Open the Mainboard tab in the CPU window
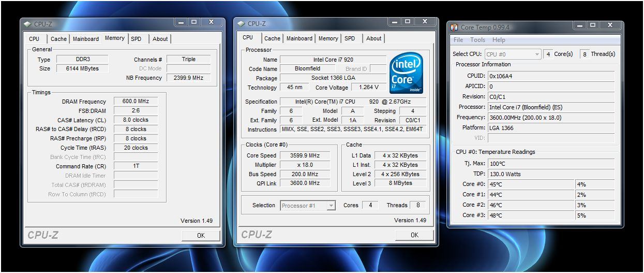Viewport: 644px width, 273px height. tap(299, 38)
